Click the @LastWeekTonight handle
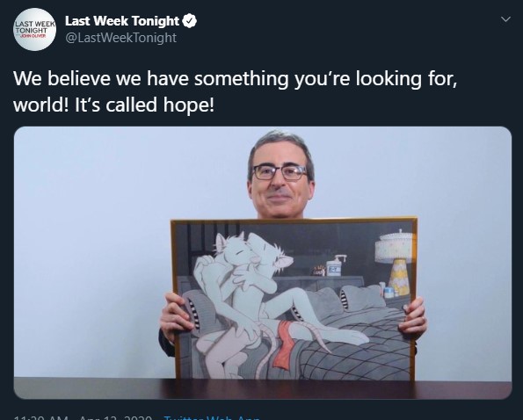 click(120, 38)
